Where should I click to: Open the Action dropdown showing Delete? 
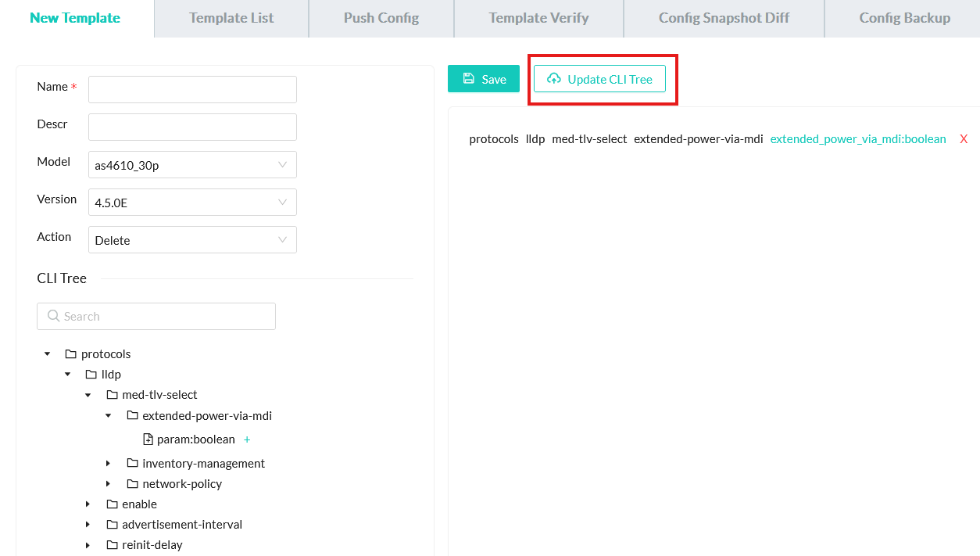click(x=192, y=240)
